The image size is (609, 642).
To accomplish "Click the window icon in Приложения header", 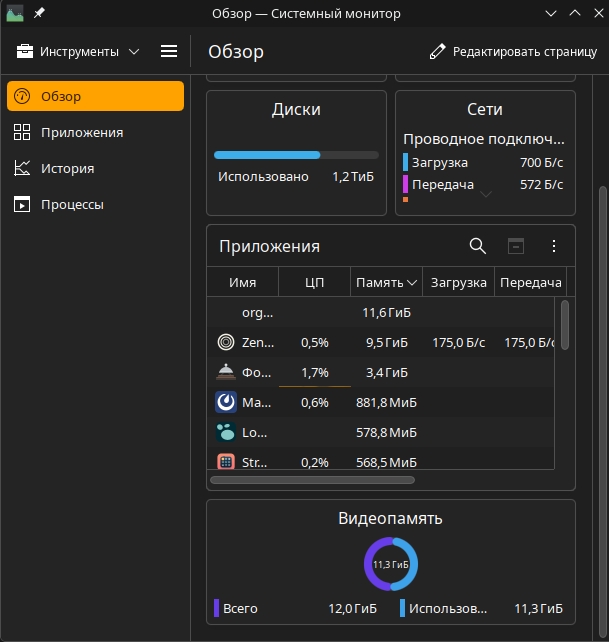I will tap(516, 246).
